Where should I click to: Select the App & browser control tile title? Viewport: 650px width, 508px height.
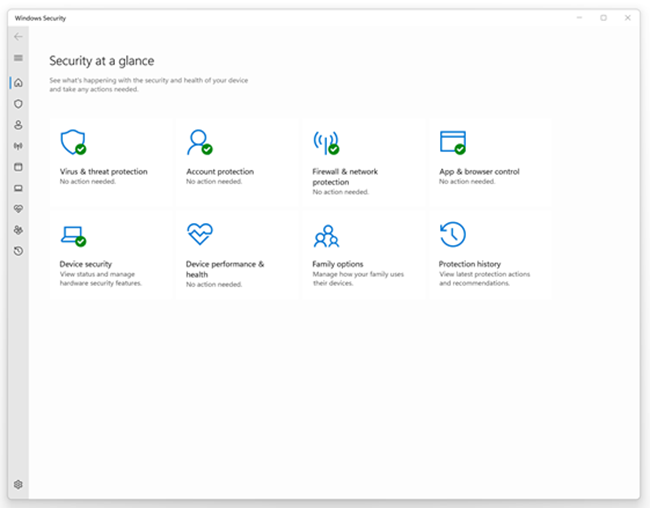(479, 172)
